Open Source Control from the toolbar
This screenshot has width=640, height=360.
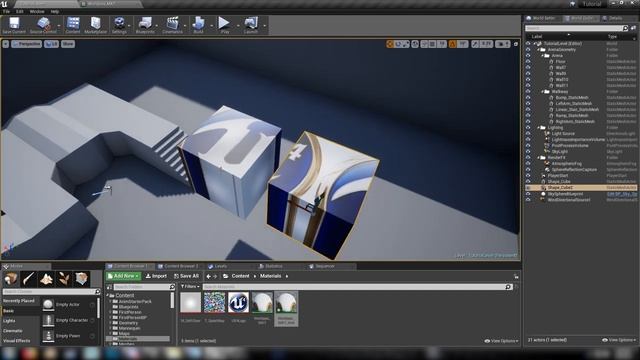43,25
